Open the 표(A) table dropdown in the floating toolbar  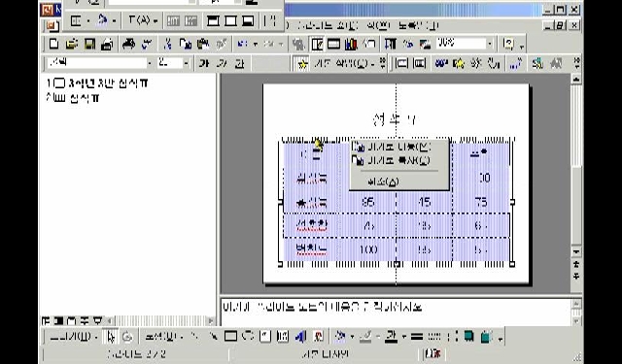coord(143,20)
